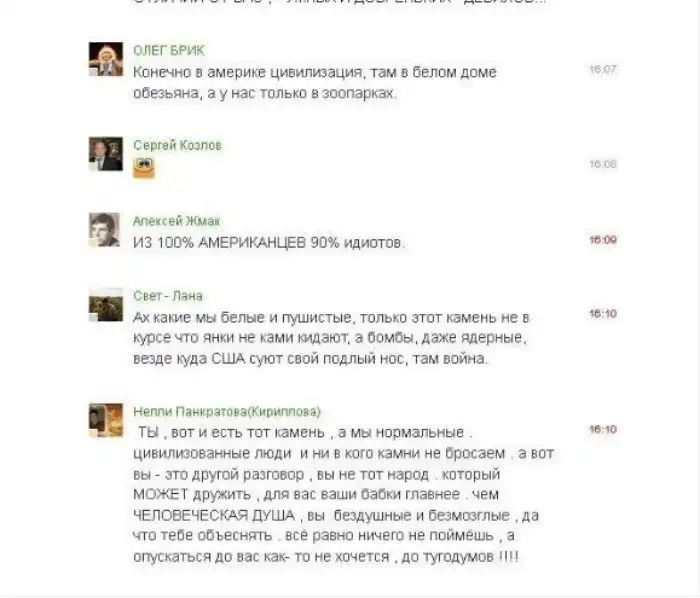
Task: Click the name Нелли Панкратова(Кириллова)
Action: point(227,411)
